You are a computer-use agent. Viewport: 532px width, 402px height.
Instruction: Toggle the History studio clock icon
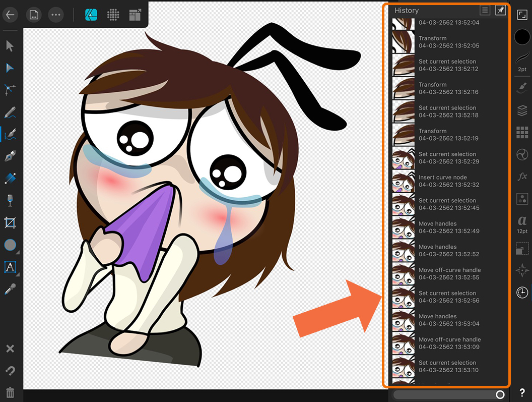(x=522, y=292)
